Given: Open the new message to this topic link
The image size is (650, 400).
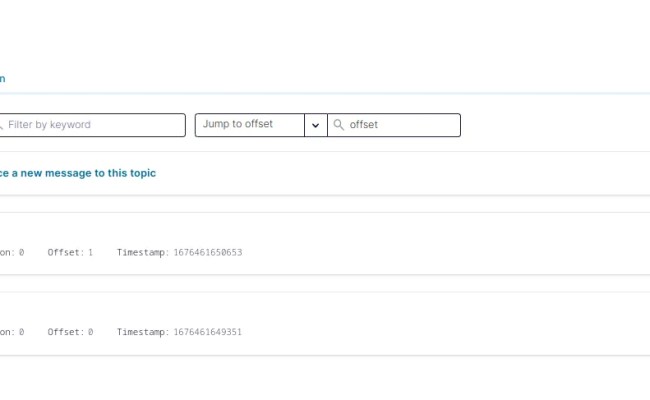Looking at the screenshot, I should click(78, 173).
